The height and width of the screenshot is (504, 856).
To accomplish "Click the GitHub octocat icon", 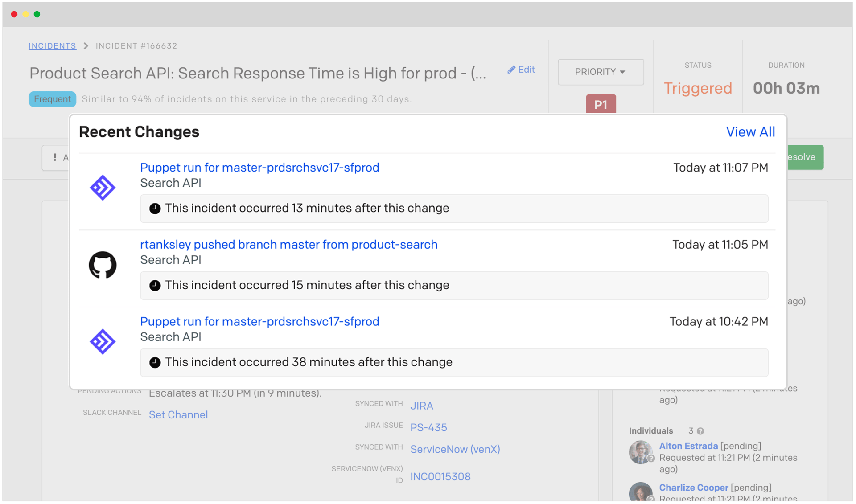I will point(103,265).
